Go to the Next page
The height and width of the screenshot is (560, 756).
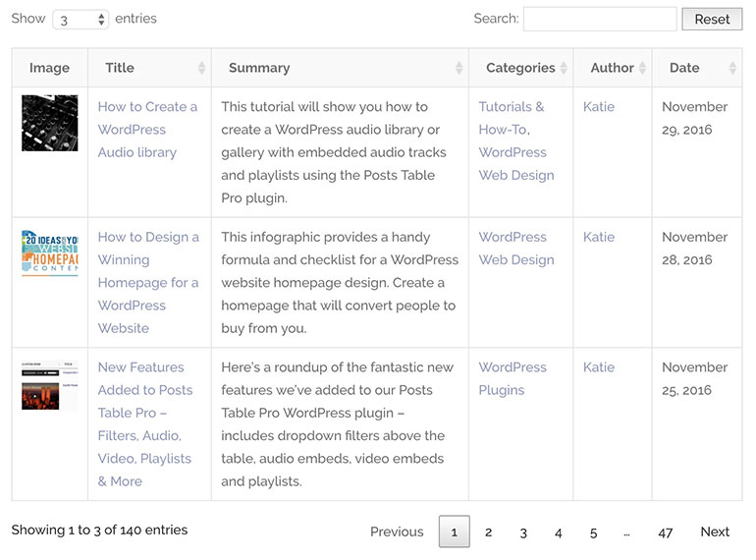715,532
